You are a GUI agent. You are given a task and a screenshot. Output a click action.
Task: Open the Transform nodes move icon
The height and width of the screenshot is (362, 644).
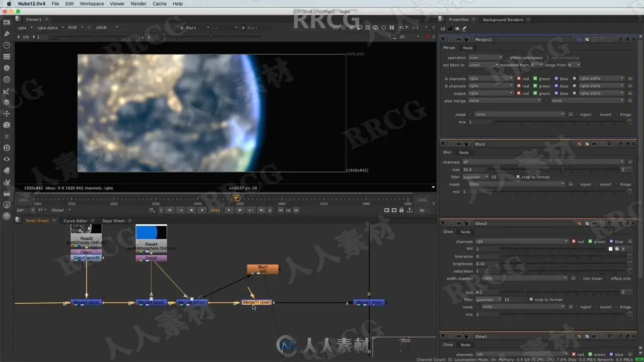7,114
